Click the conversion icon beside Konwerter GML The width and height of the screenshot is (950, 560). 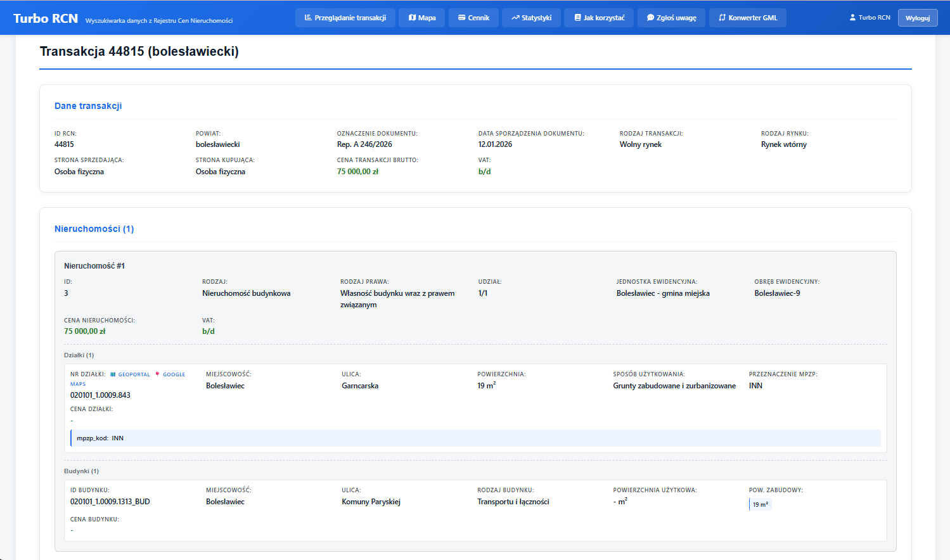point(722,18)
